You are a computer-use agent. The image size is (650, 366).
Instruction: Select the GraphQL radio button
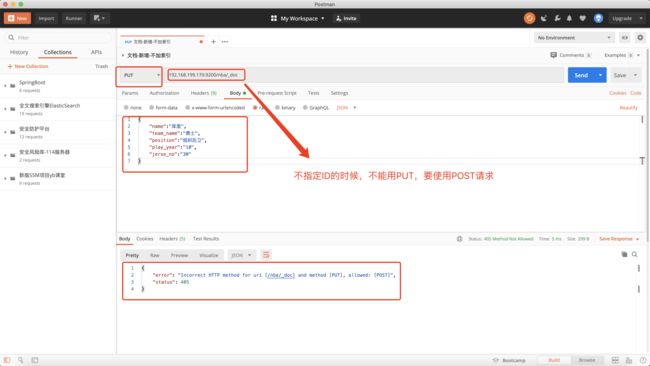pos(305,107)
